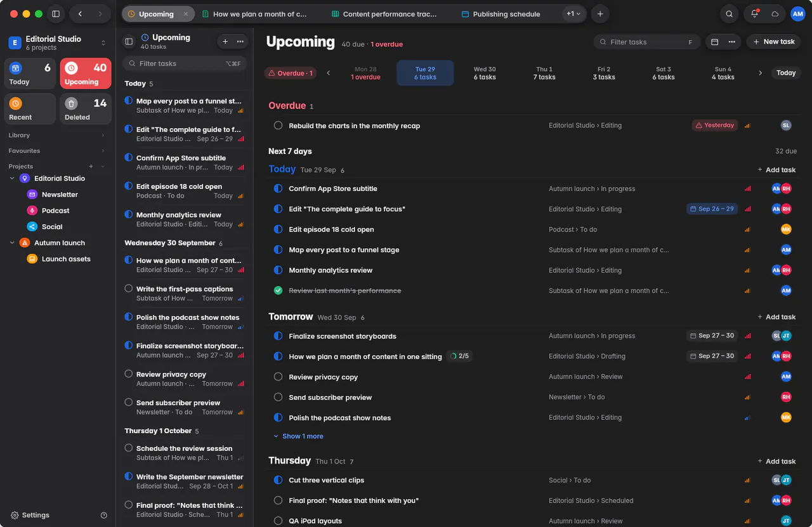Image resolution: width=812 pixels, height=527 pixels.
Task: Expand 'Show 1 more' under Tomorrow
Action: (298, 436)
